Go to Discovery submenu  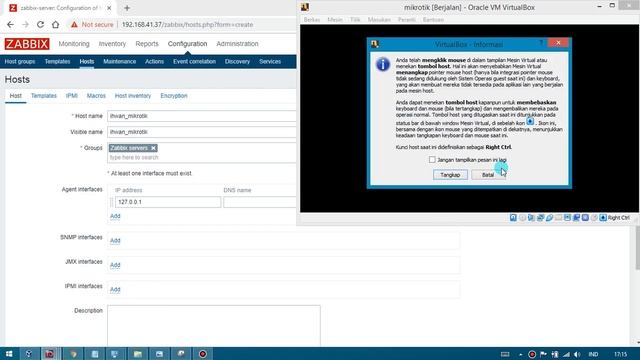coord(237,62)
